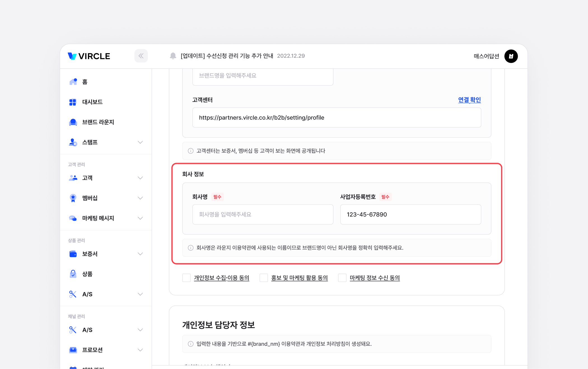This screenshot has width=588, height=369.
Task: Focus the 사업자등록번호 field
Action: coord(410,215)
